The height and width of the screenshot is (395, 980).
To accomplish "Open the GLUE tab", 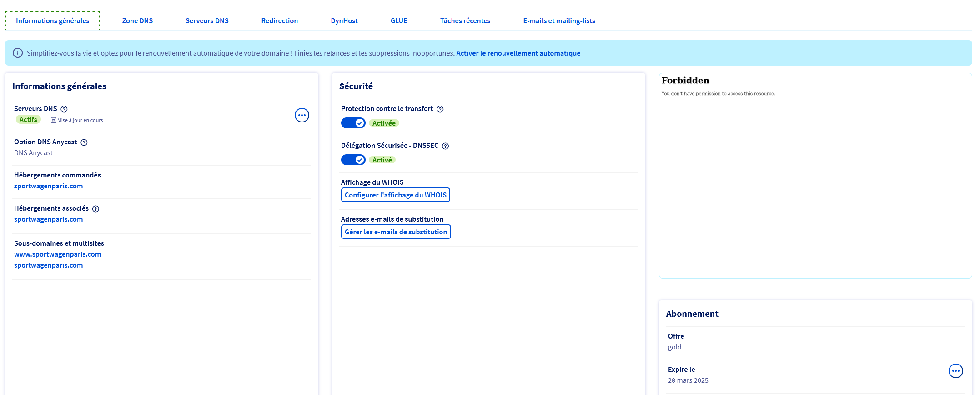I will tap(399, 21).
